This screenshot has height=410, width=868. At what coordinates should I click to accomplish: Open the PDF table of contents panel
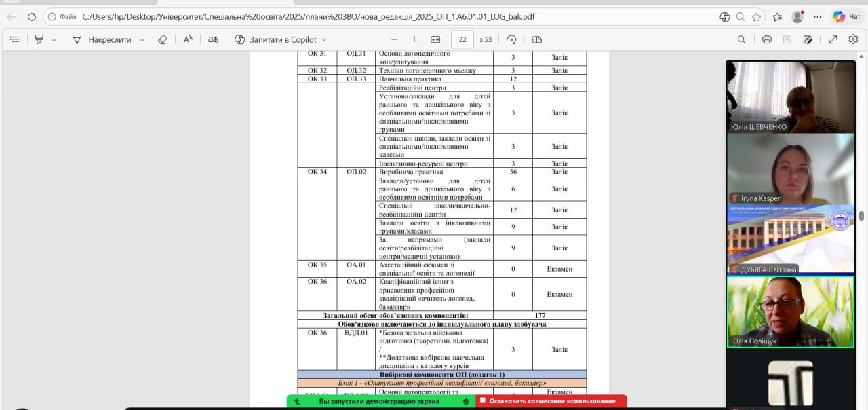coord(14,39)
